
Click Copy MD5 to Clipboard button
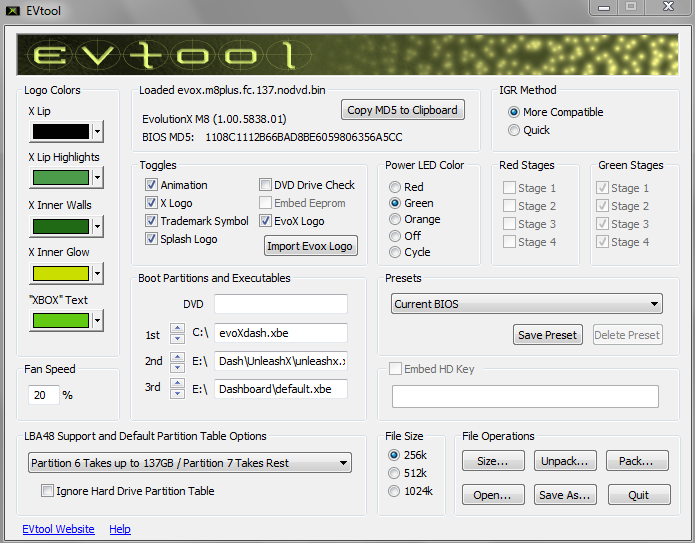[x=403, y=110]
